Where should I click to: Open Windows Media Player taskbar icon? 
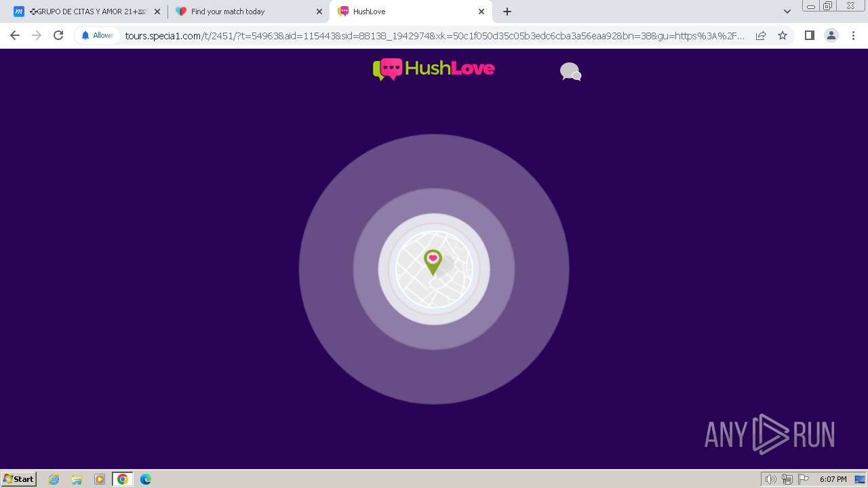click(x=100, y=479)
